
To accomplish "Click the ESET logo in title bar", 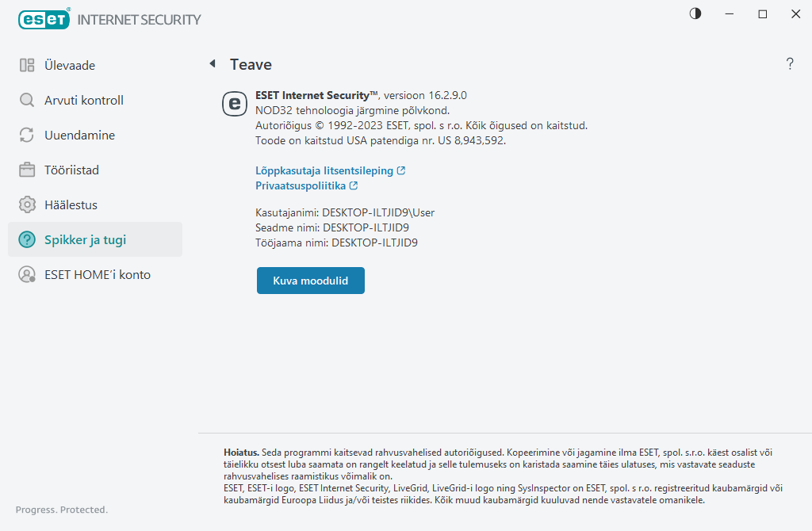I will point(44,19).
